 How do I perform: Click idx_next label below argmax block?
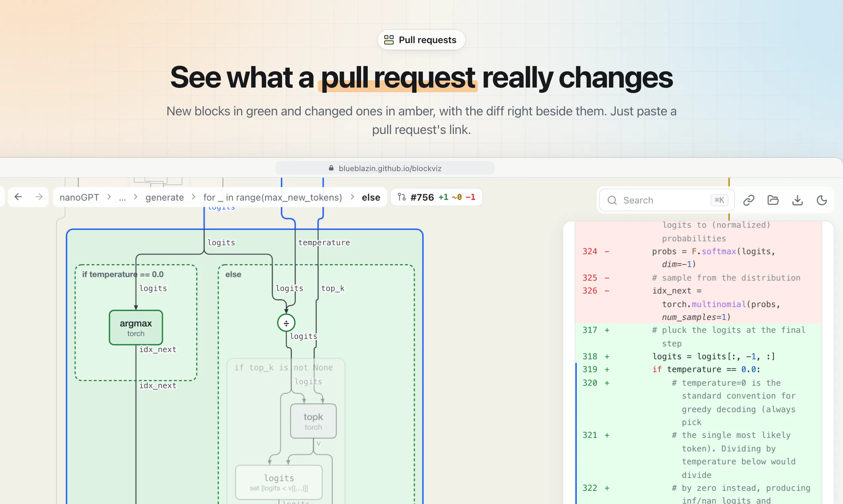point(158,349)
